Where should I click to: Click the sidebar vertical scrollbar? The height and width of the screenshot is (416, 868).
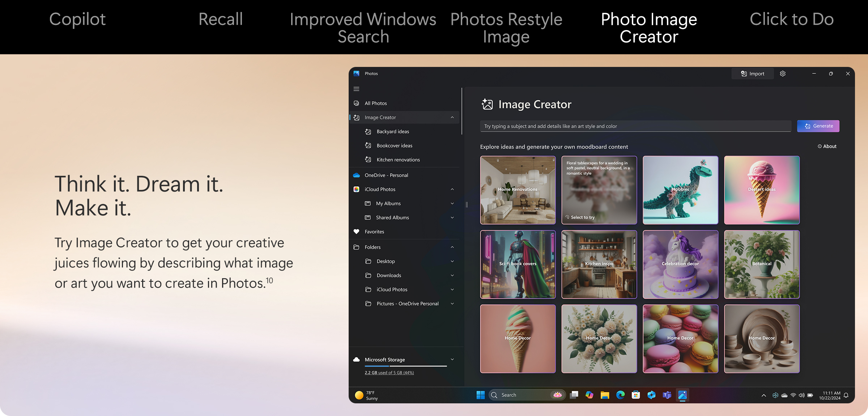tap(462, 111)
